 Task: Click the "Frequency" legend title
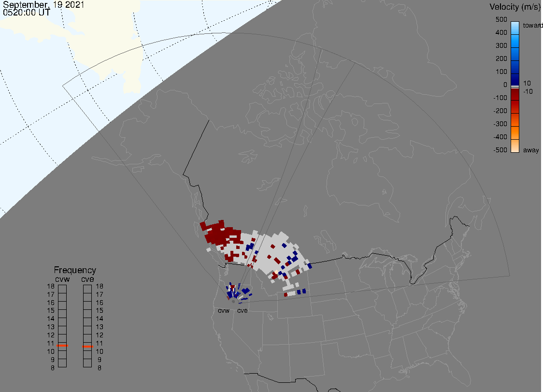(75, 270)
